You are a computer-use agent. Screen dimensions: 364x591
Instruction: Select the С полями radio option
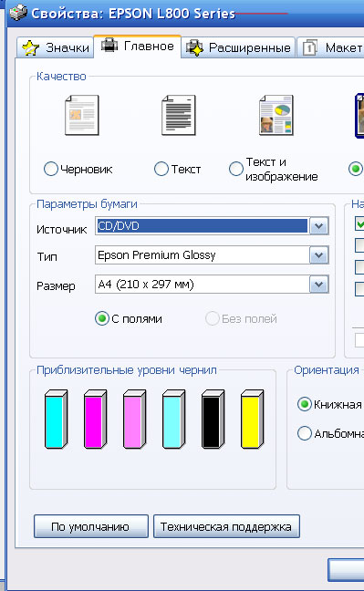point(102,318)
